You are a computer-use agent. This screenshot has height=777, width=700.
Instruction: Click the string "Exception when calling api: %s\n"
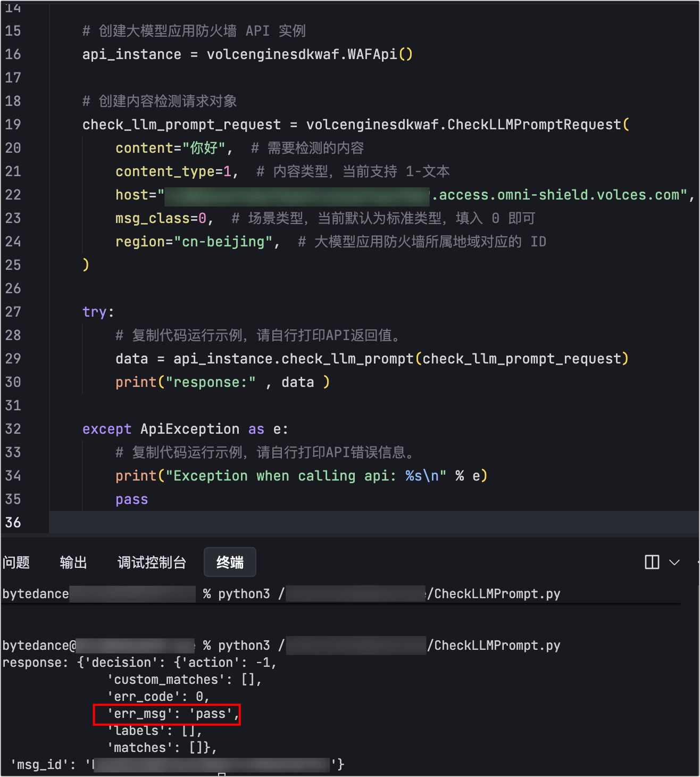(x=306, y=476)
